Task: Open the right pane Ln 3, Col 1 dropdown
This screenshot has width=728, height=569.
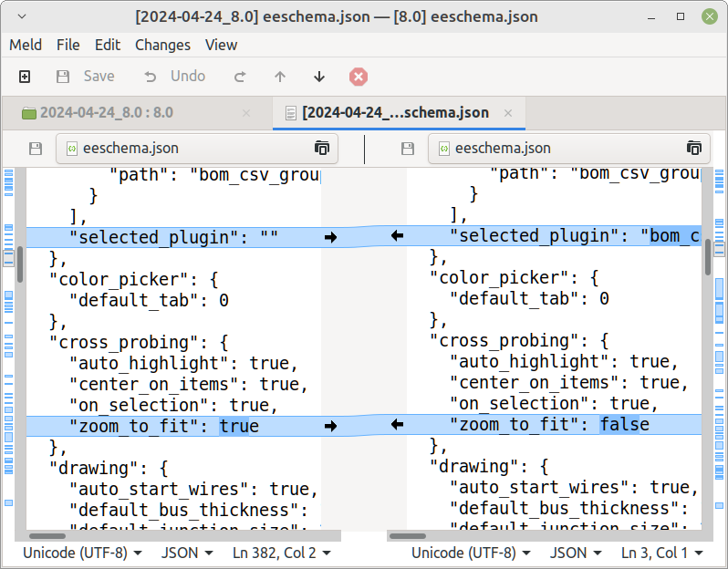Action: pos(662,553)
